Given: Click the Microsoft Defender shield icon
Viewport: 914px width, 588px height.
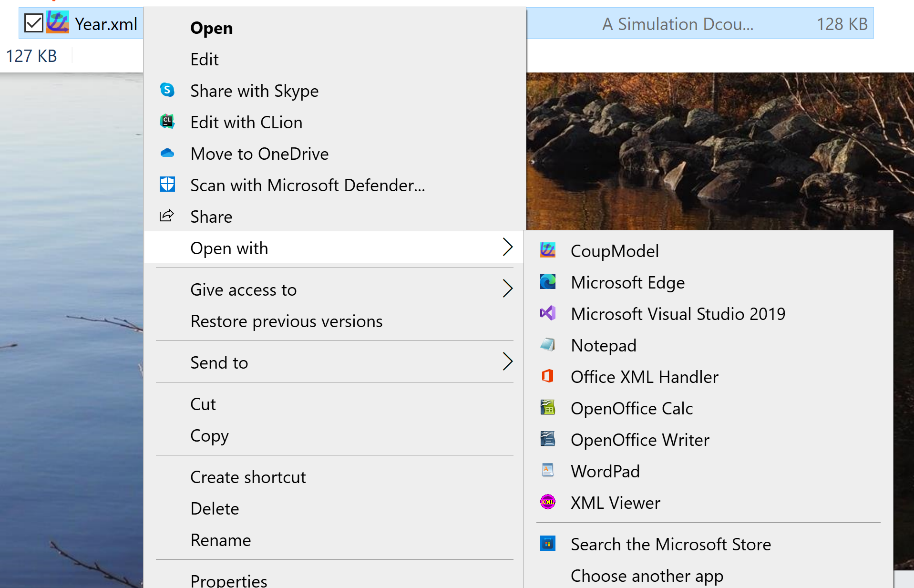Looking at the screenshot, I should 167,184.
